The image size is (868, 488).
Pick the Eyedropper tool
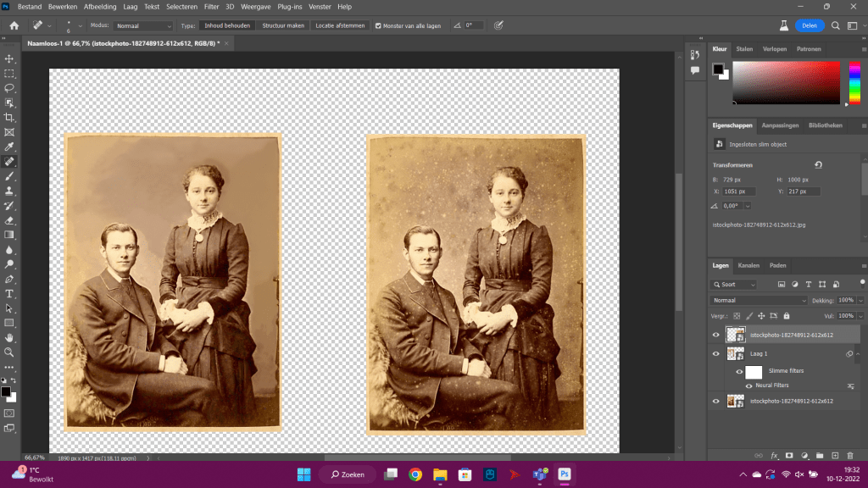coord(9,147)
